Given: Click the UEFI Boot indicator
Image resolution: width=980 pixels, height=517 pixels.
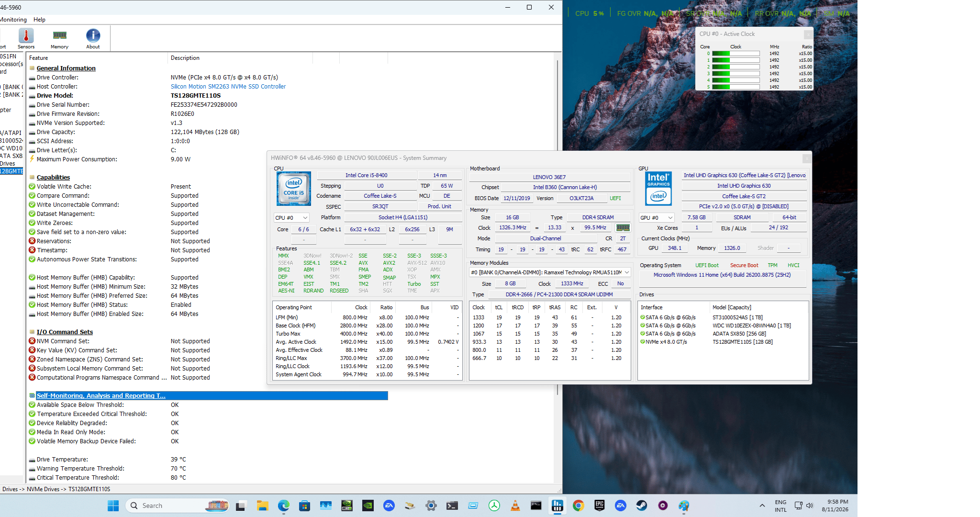Looking at the screenshot, I should click(707, 266).
